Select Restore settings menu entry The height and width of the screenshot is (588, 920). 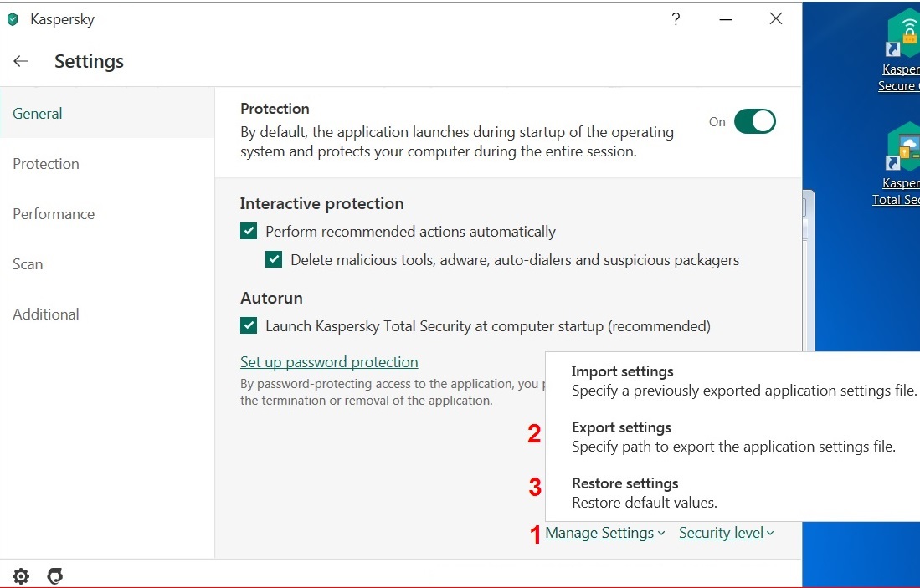tap(624, 483)
